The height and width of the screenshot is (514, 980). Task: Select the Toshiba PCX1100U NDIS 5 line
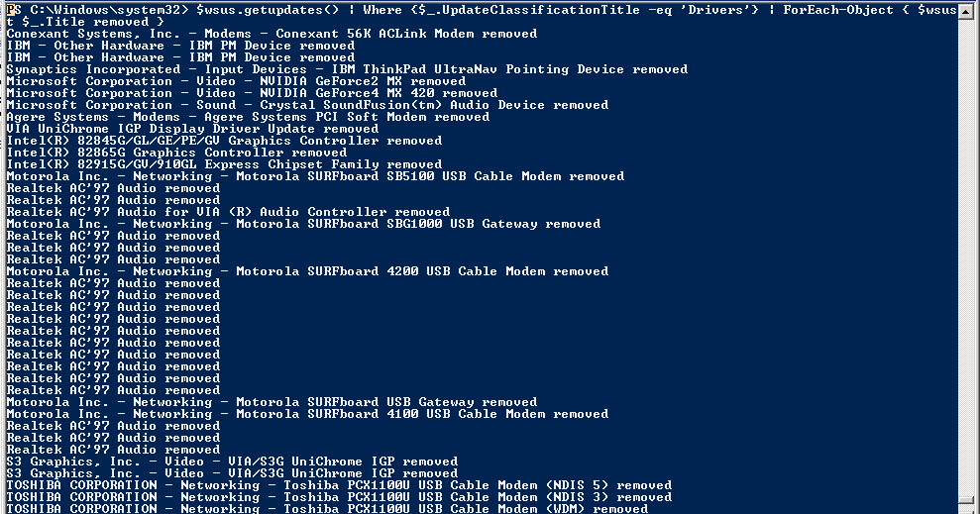click(339, 485)
